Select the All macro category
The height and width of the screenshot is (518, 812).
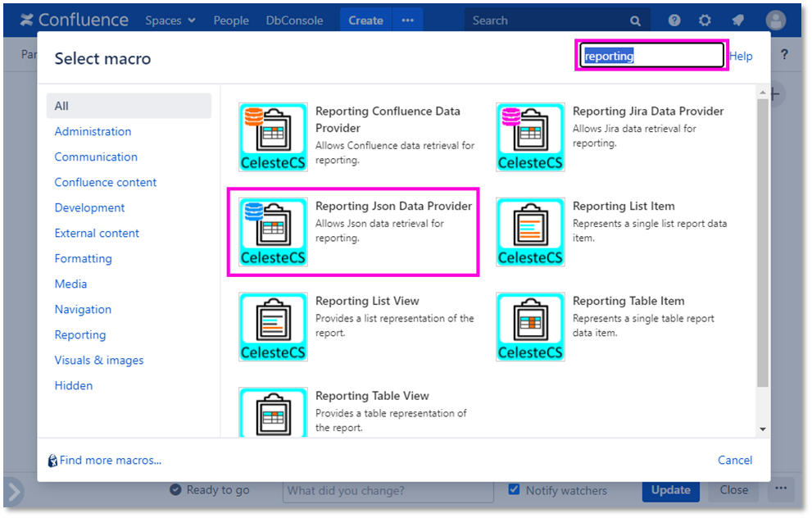point(129,106)
